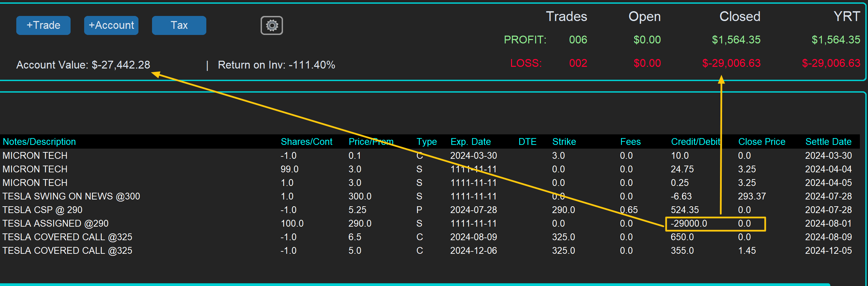Viewport: 868px width, 286px height.
Task: Click the Type column header
Action: (x=427, y=142)
